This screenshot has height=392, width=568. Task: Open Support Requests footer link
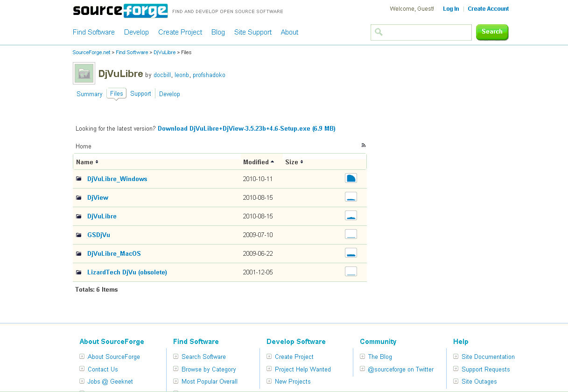point(486,369)
